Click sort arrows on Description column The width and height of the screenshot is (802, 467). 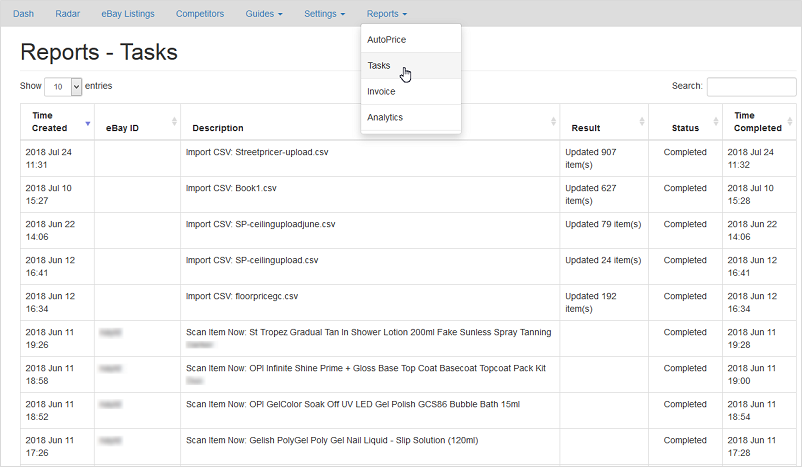coord(554,122)
